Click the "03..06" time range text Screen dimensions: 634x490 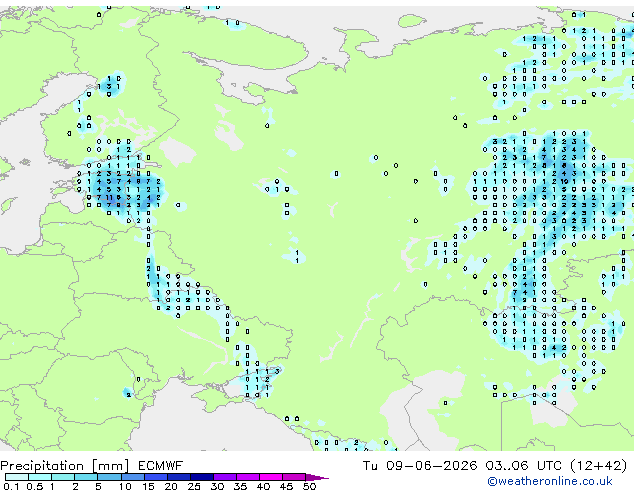tap(507, 466)
